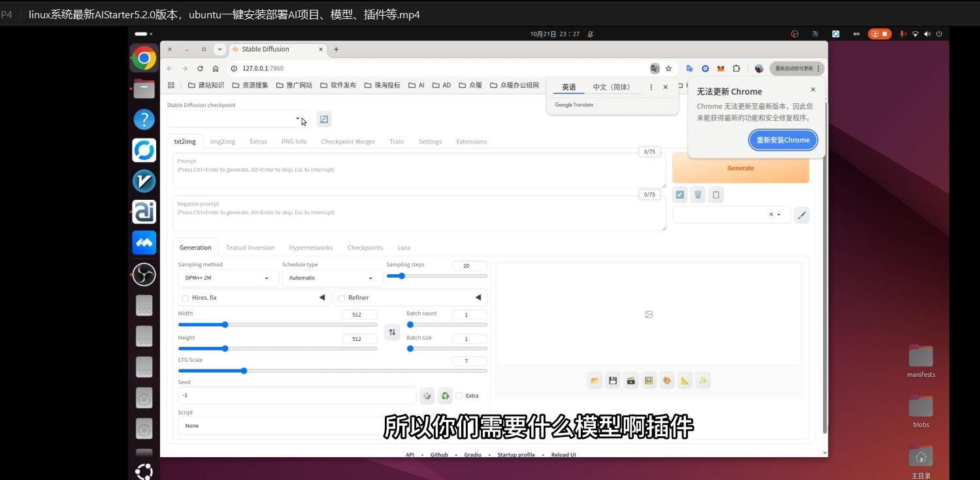Select the Lora sub-tab
980x480 pixels.
point(404,248)
